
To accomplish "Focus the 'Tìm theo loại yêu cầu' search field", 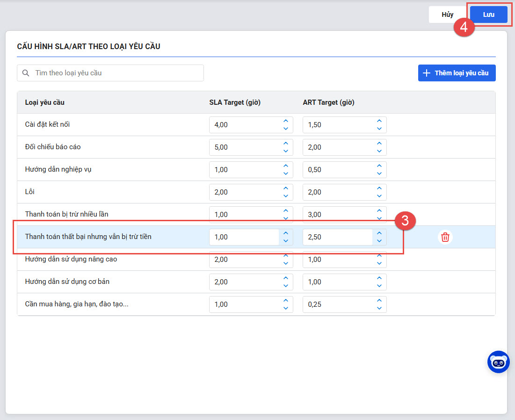I will [x=117, y=73].
